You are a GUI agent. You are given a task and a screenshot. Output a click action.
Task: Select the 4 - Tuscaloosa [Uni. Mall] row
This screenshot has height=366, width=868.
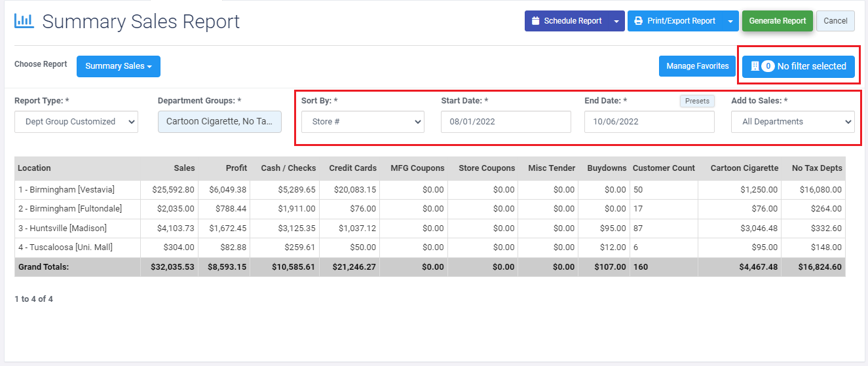click(430, 247)
